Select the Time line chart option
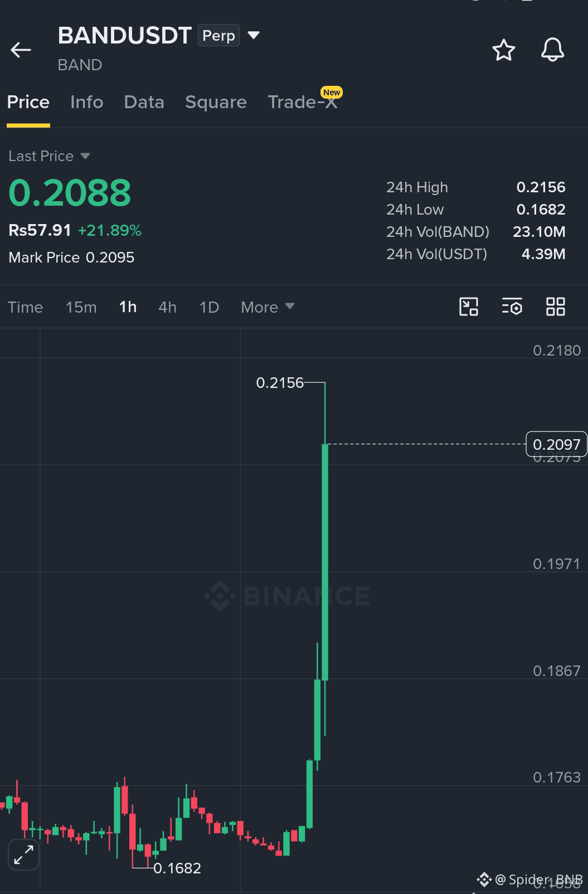Image resolution: width=588 pixels, height=894 pixels. coord(25,307)
